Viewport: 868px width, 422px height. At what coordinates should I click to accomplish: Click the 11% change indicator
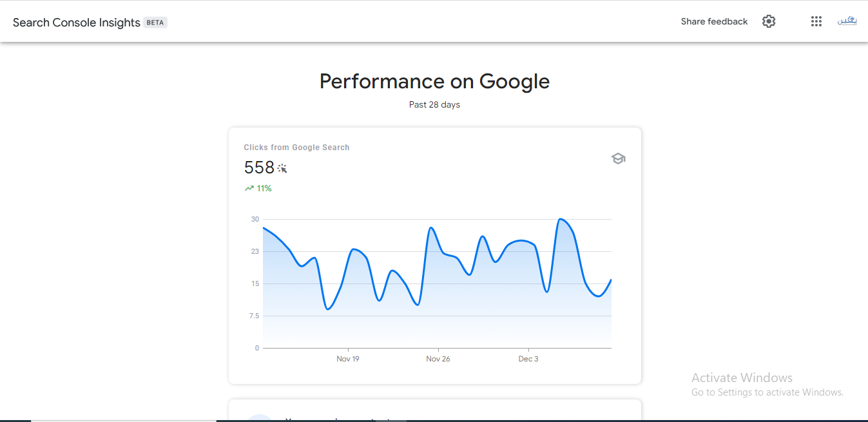point(264,189)
